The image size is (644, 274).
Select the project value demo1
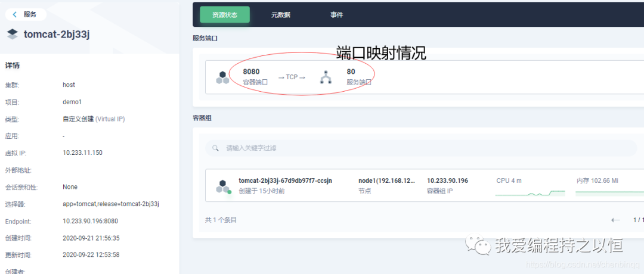(x=71, y=102)
